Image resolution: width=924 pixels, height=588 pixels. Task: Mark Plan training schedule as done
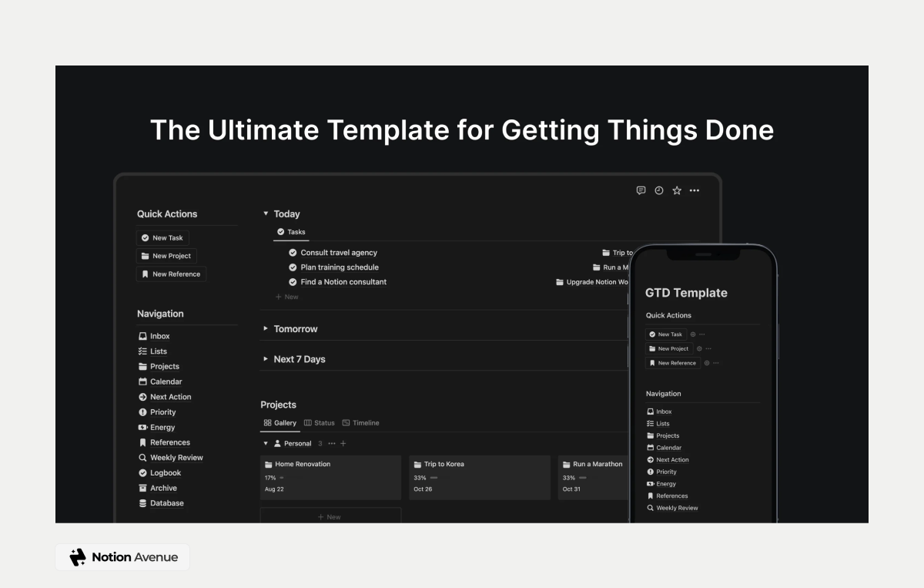[x=293, y=267]
